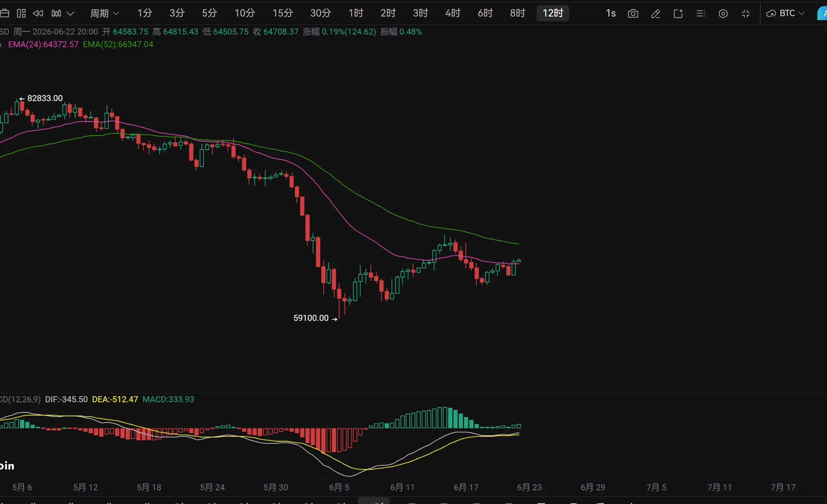This screenshot has width=827, height=504.
Task: Click the 5月 6 date label
Action: [22, 488]
